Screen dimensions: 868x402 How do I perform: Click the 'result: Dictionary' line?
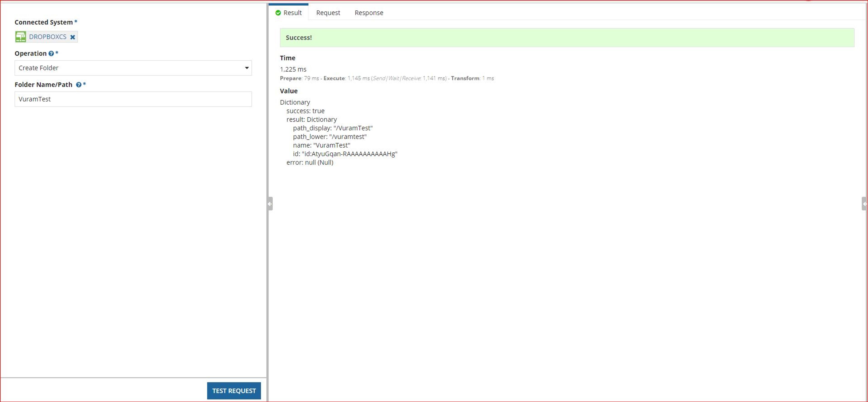click(312, 120)
